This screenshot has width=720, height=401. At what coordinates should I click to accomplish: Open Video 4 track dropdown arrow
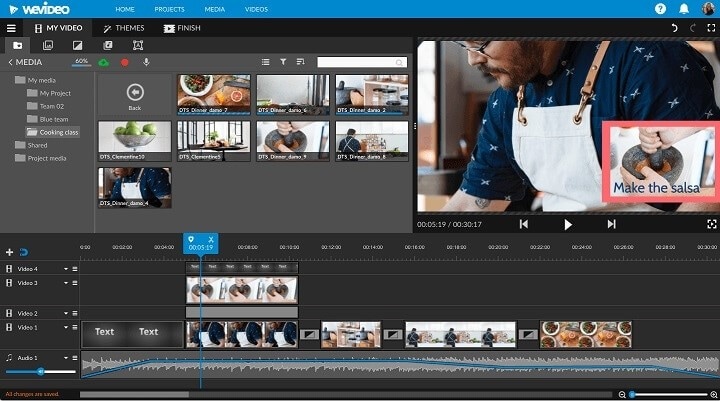(x=66, y=269)
